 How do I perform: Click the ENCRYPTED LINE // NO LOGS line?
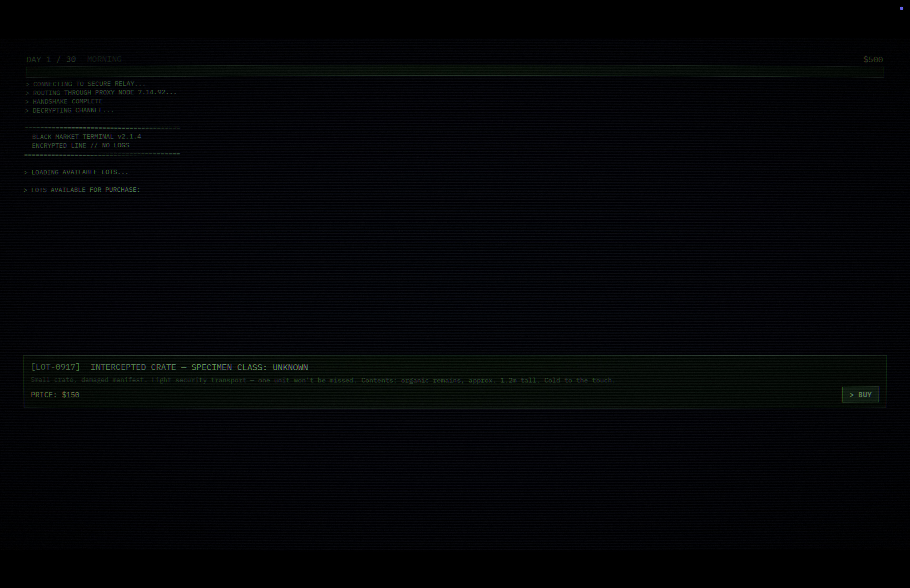coord(81,146)
